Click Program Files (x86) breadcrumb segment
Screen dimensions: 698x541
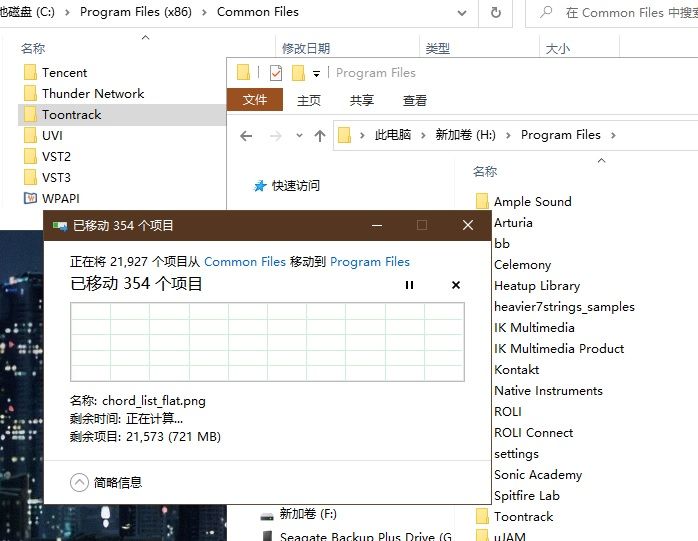click(x=136, y=12)
